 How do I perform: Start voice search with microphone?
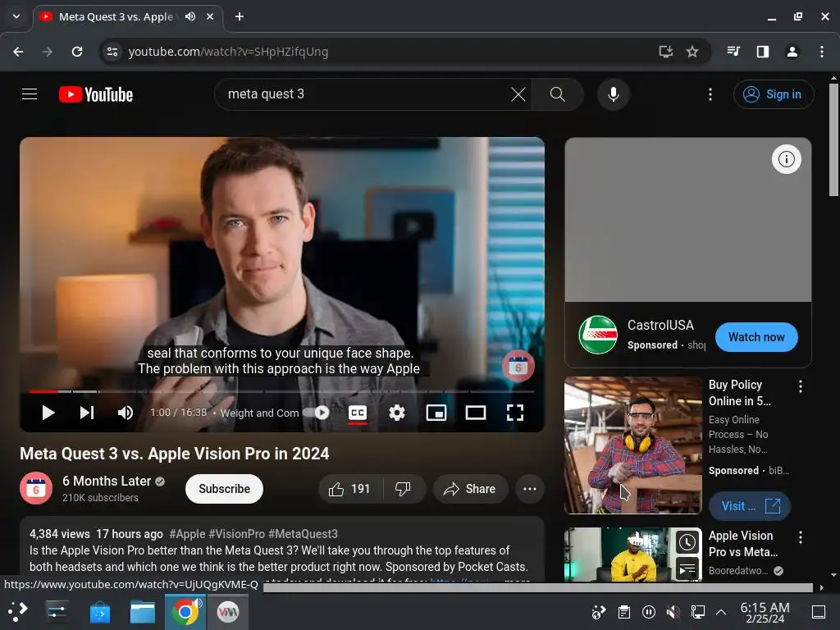pos(614,94)
